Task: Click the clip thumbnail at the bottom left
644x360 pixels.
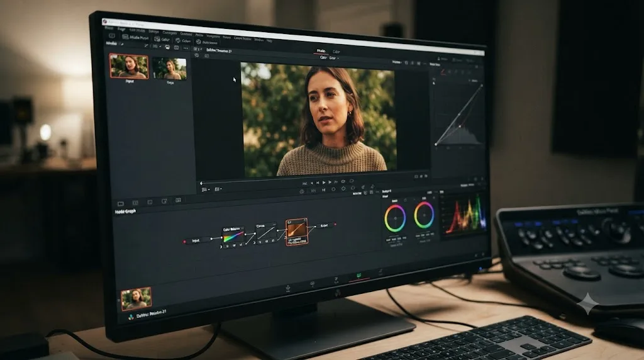Action: [136, 298]
